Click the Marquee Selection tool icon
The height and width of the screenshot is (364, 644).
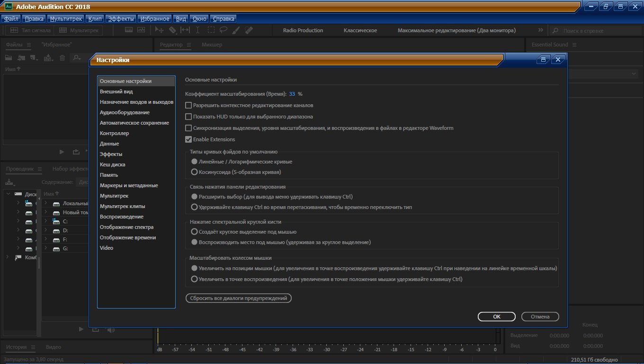[x=211, y=30]
